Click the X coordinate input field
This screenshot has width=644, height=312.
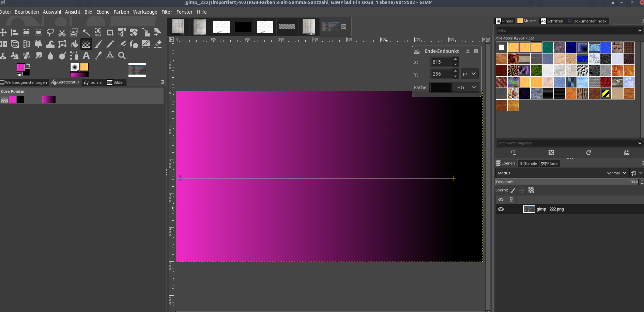point(441,62)
